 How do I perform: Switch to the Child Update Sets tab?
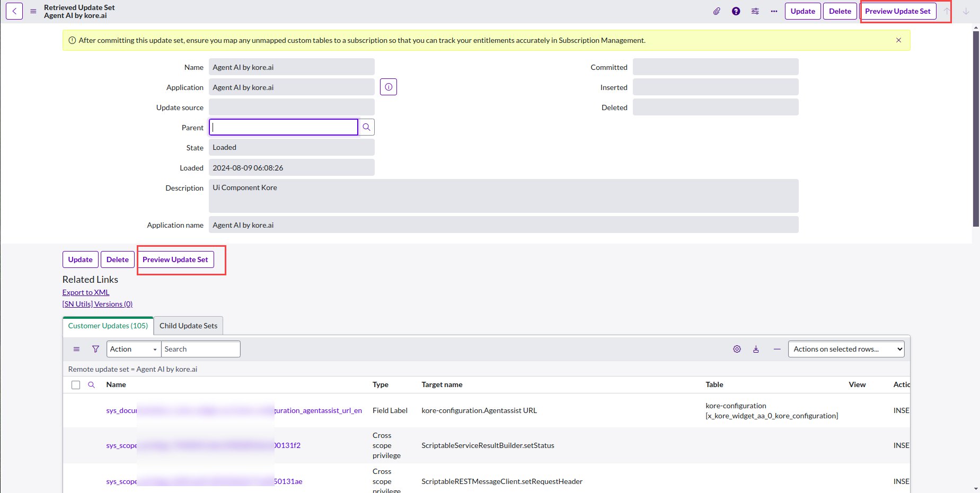pyautogui.click(x=188, y=326)
